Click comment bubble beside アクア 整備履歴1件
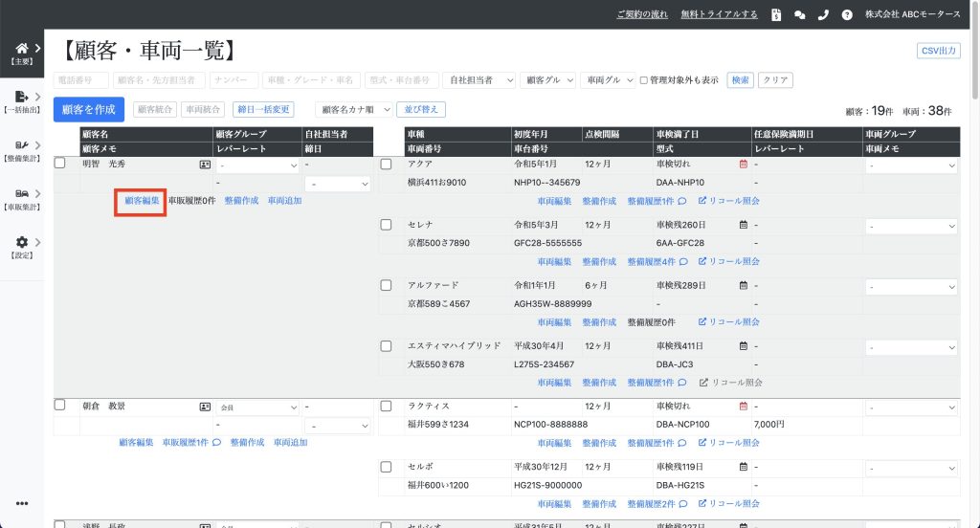The height and width of the screenshot is (528, 980). tap(681, 201)
